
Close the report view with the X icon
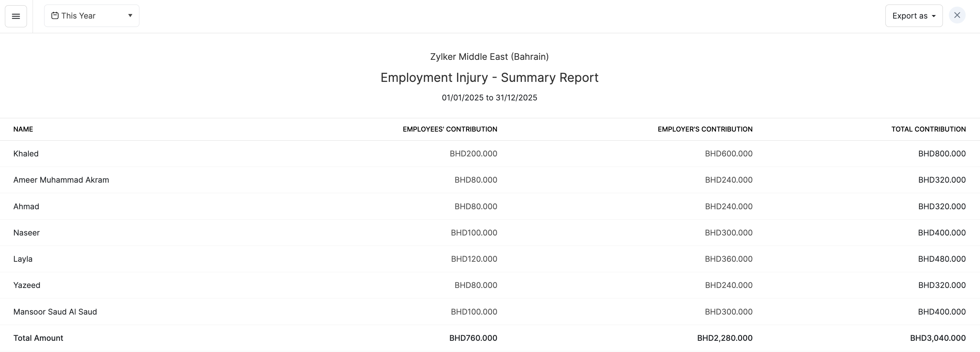click(x=957, y=16)
